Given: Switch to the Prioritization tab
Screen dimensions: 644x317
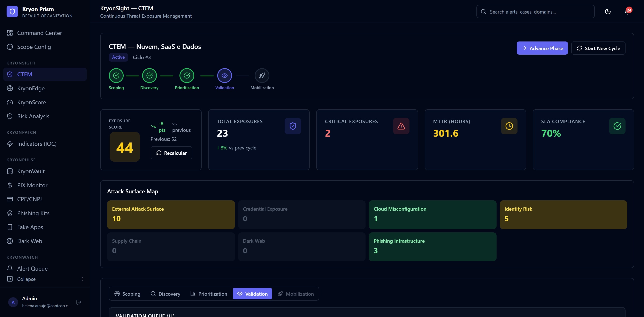Looking at the screenshot, I should (x=209, y=294).
